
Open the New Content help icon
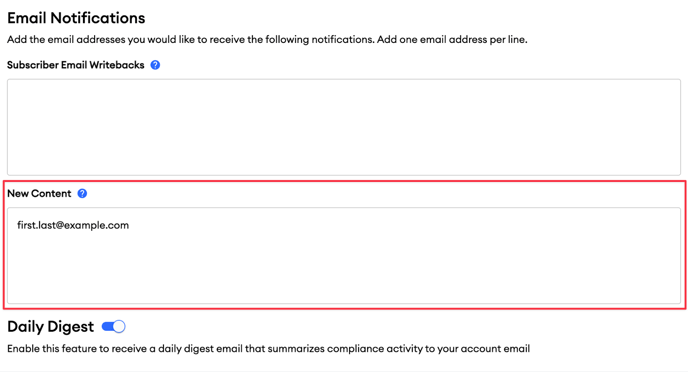[82, 193]
